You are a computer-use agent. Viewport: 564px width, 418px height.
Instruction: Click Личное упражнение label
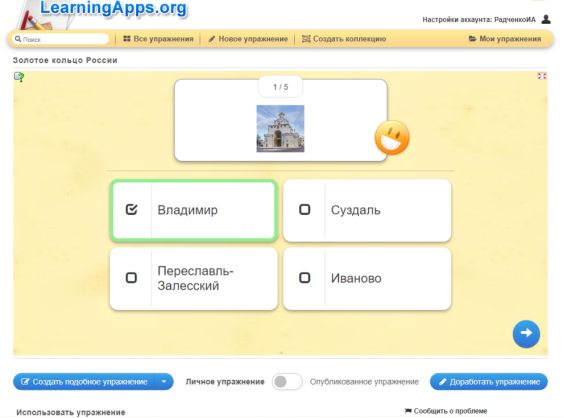[x=225, y=382]
